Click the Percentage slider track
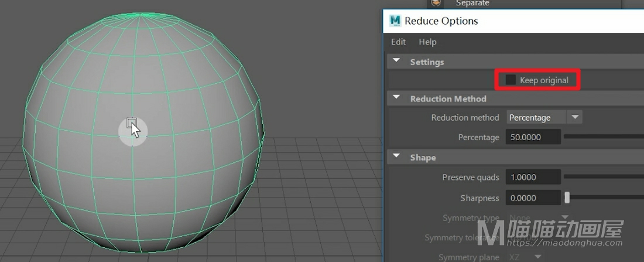Viewport: 644px width, 262px height. (604, 137)
